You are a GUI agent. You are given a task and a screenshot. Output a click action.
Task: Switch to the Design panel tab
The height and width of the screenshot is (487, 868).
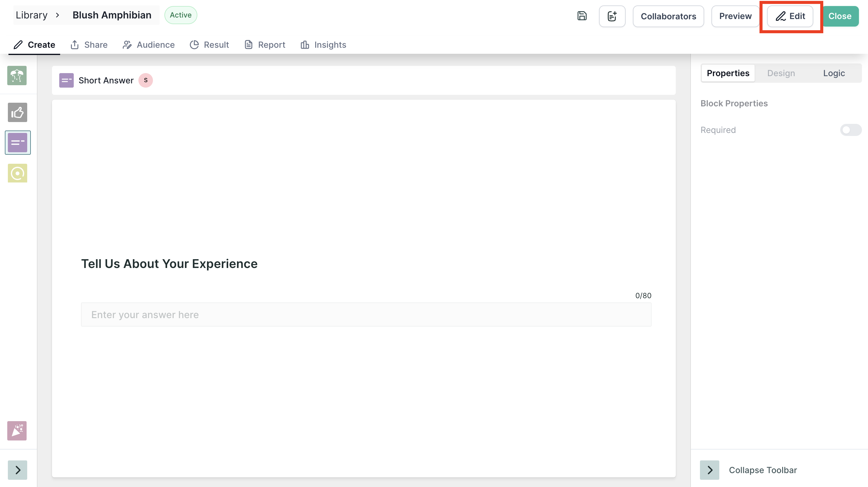coord(781,73)
